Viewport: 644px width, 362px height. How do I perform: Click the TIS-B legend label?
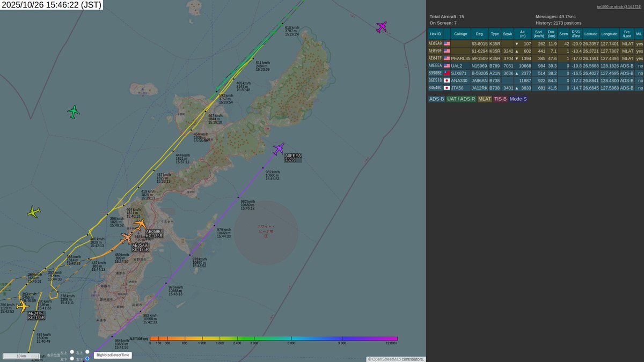(x=500, y=99)
